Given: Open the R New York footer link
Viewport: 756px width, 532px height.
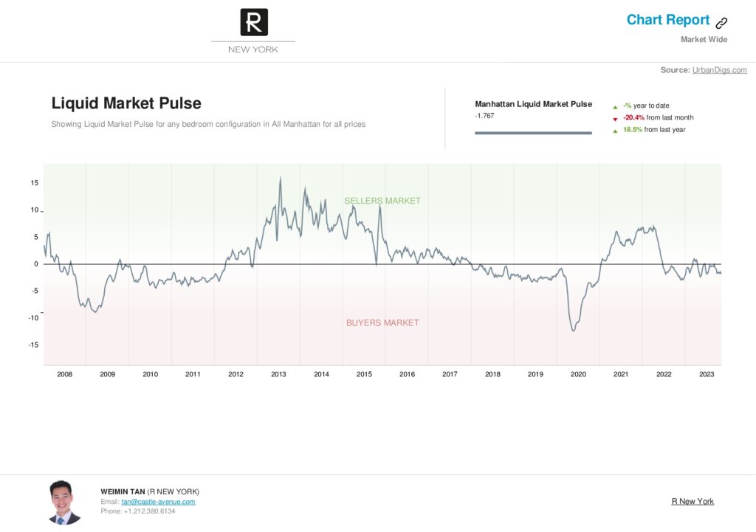Looking at the screenshot, I should click(x=693, y=501).
